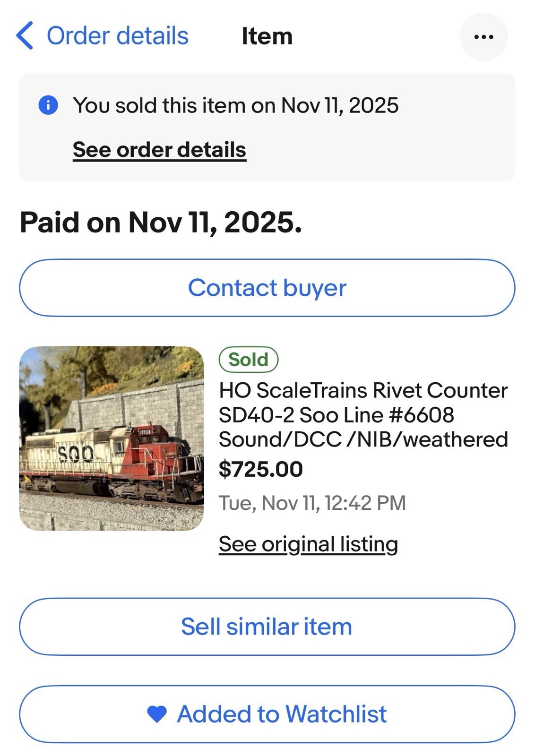
Task: Open See order details link
Action: [159, 150]
